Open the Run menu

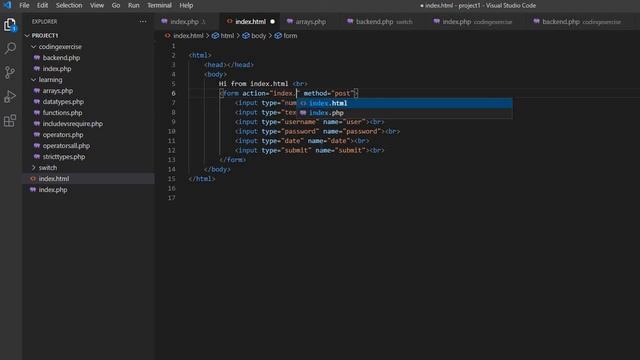tap(133, 5)
